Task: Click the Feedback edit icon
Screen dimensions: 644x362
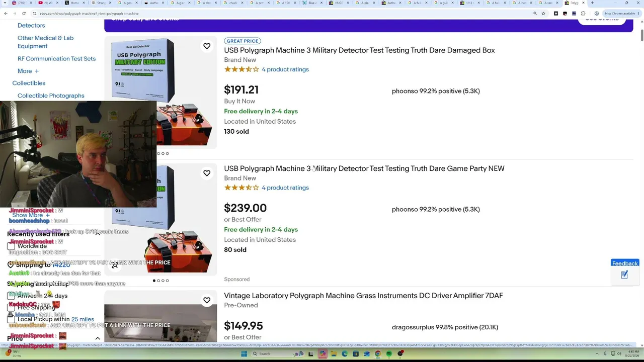Action: tap(624, 275)
